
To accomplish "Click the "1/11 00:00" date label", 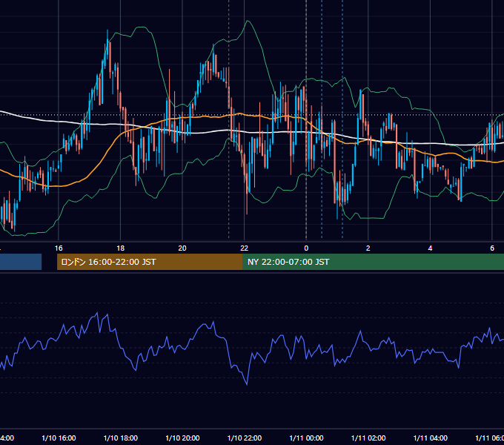I will [x=306, y=438].
